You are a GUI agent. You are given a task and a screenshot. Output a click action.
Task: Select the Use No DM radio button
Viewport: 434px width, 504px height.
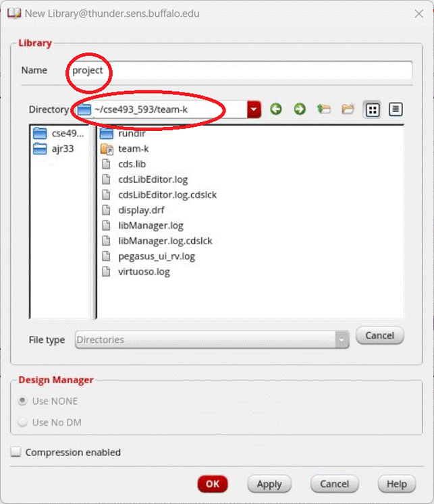(22, 422)
